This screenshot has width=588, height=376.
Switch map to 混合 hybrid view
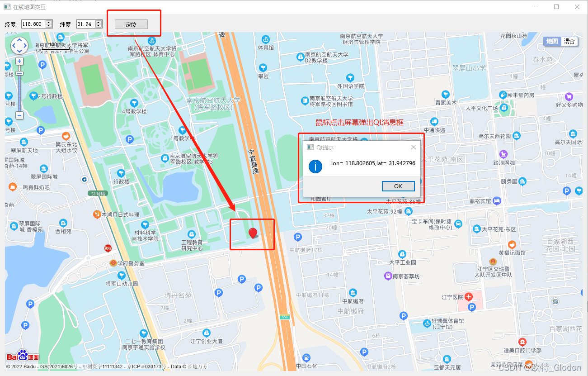[x=569, y=41]
